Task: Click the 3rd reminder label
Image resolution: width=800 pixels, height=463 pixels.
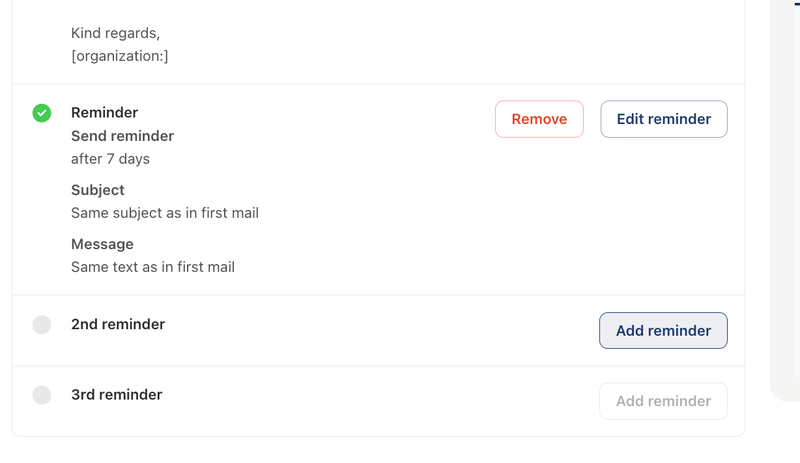Action: (117, 395)
